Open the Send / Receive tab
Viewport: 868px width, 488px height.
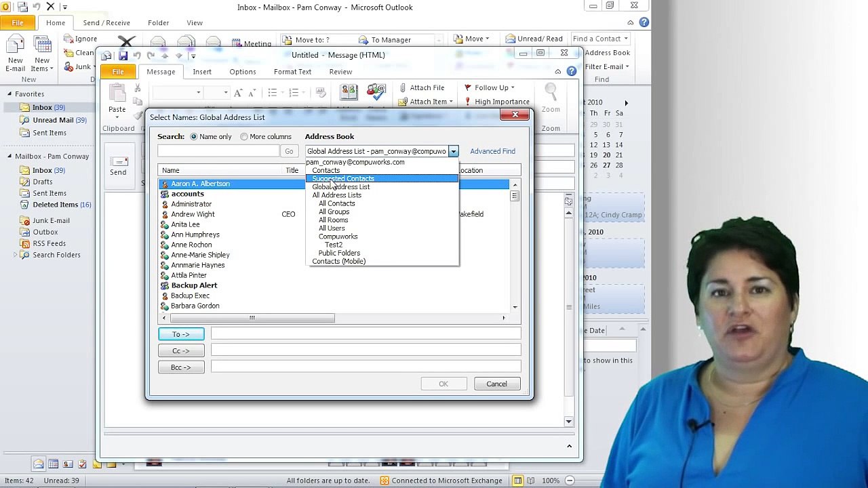pyautogui.click(x=106, y=23)
